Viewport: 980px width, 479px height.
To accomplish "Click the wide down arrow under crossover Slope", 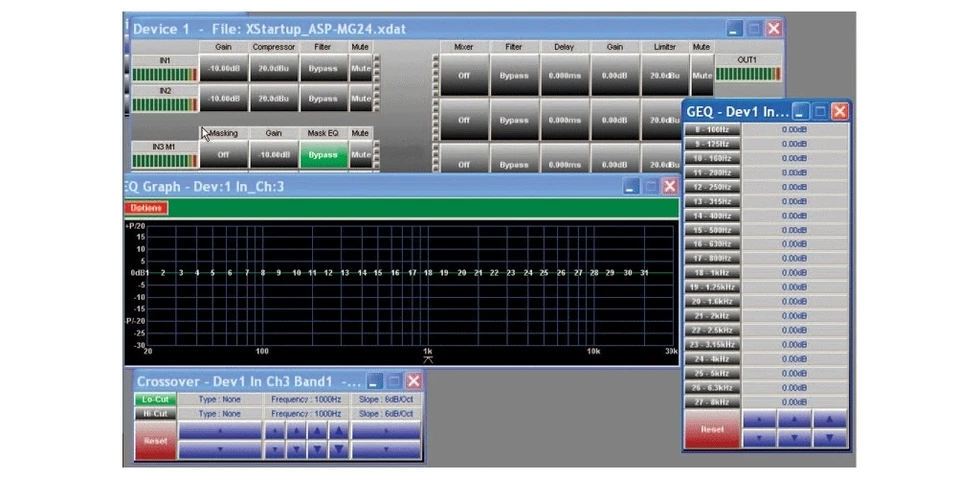I will coord(385,450).
